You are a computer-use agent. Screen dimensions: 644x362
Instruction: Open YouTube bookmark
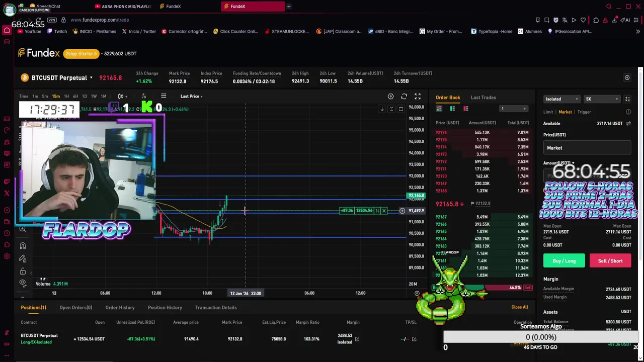pyautogui.click(x=30, y=31)
